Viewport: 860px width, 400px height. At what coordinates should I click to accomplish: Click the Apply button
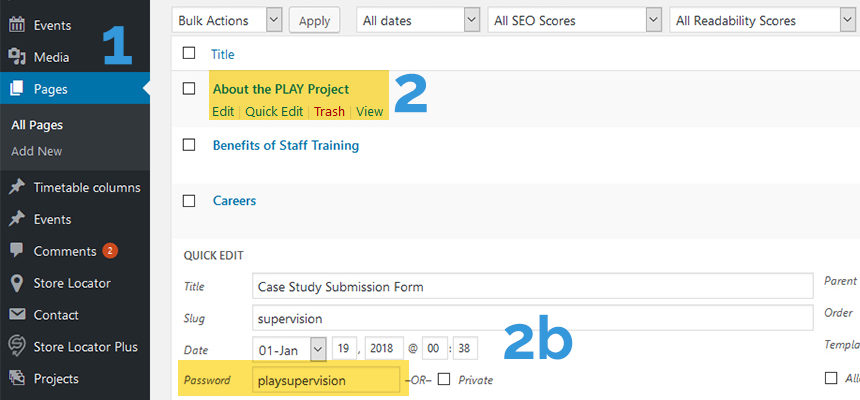click(x=314, y=21)
